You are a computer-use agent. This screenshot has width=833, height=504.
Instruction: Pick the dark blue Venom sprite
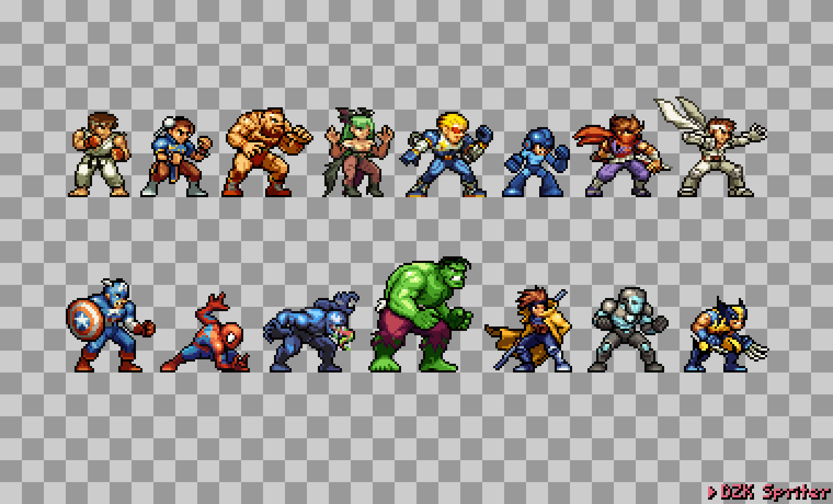(311, 332)
